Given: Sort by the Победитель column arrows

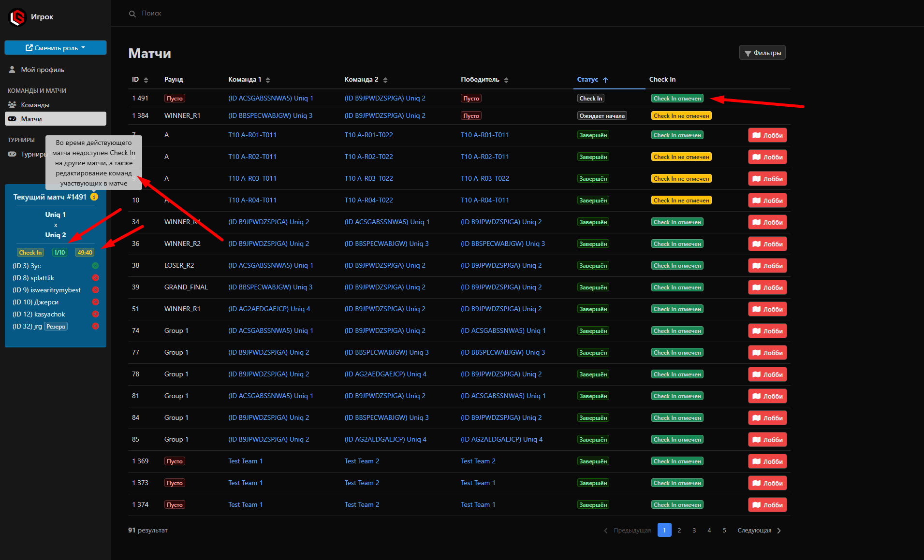Looking at the screenshot, I should tap(506, 80).
